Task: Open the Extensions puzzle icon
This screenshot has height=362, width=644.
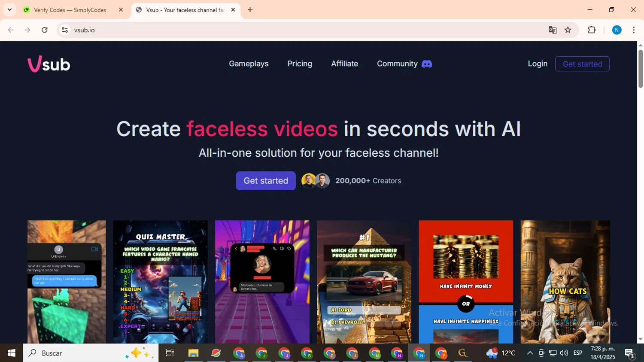Action: click(x=592, y=30)
